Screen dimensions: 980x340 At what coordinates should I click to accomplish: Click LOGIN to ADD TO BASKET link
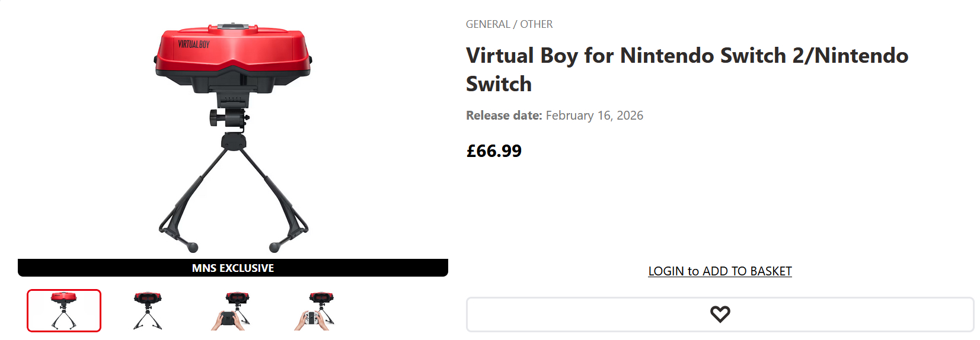click(x=720, y=271)
